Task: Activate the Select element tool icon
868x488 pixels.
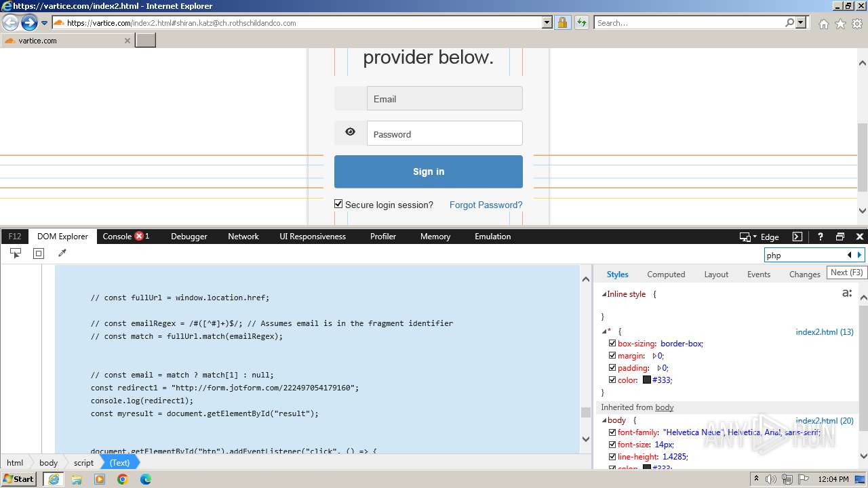Action: [15, 253]
